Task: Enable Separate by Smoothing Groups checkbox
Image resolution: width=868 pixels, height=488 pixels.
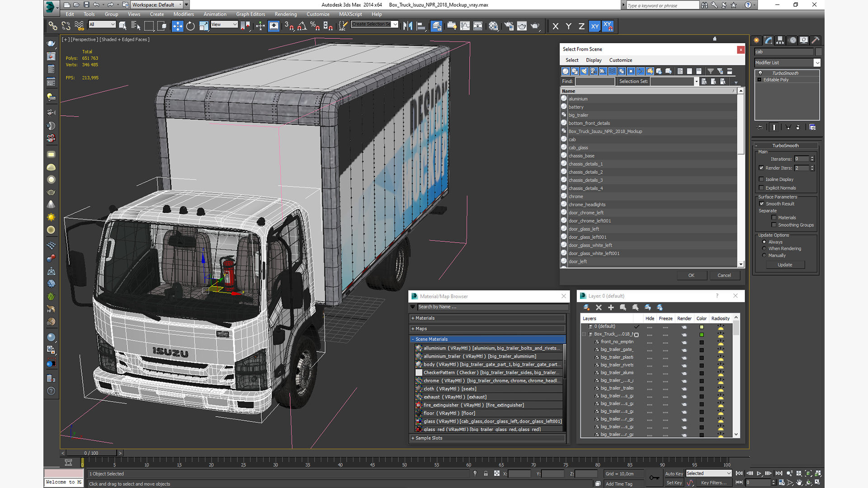Action: click(x=774, y=225)
